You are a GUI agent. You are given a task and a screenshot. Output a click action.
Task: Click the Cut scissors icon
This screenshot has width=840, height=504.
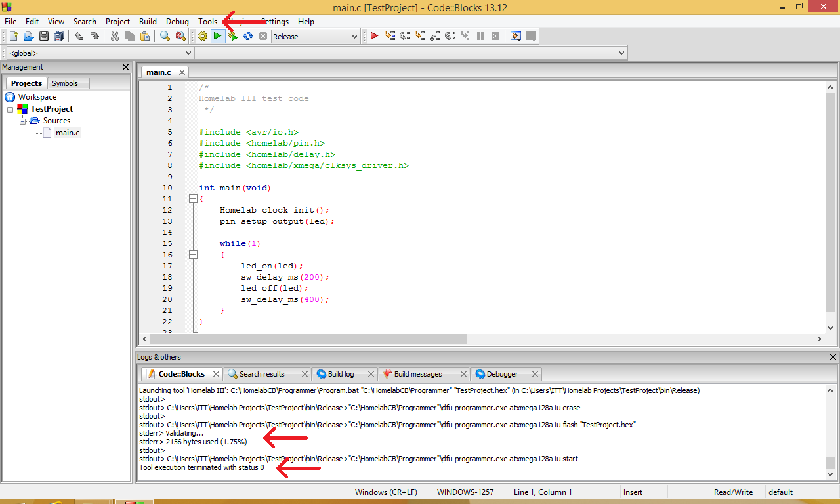click(115, 37)
